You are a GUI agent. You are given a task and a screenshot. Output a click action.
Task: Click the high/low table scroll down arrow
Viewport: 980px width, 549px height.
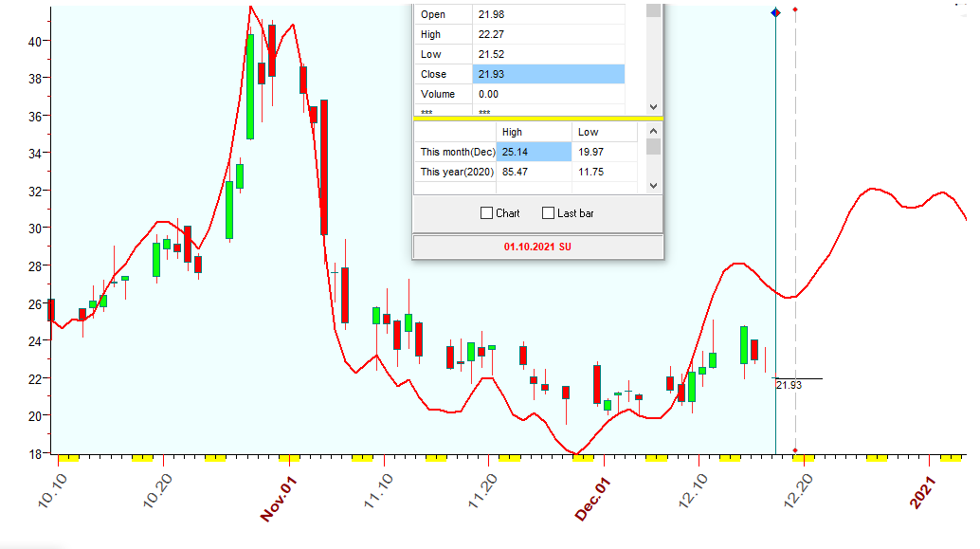click(653, 185)
